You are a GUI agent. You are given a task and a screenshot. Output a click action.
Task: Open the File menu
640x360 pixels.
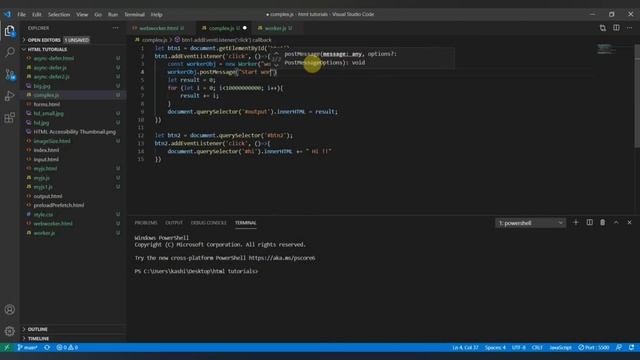tap(22, 14)
